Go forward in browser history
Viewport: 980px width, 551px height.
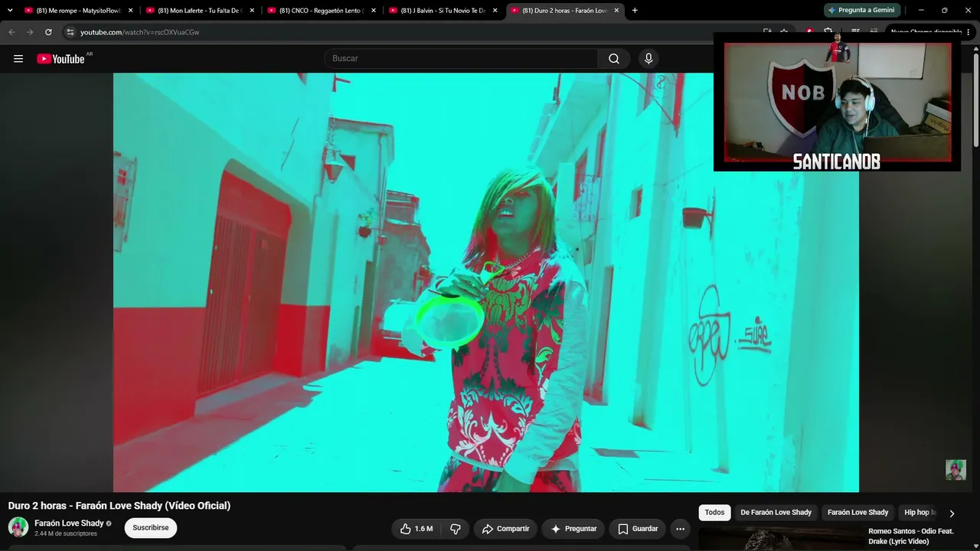point(30,32)
